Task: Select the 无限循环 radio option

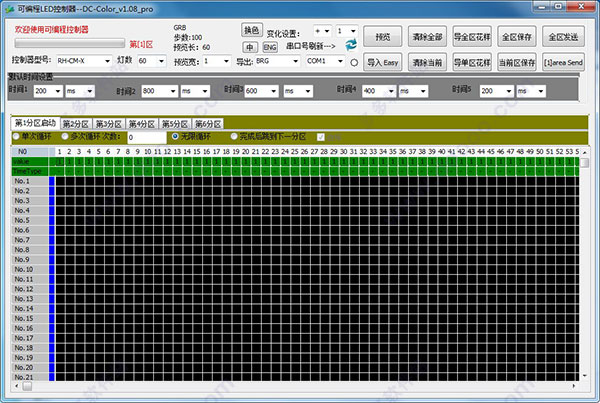Action: click(x=175, y=136)
